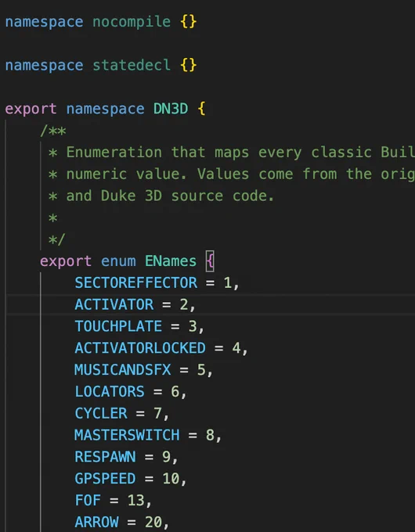
Task: Place cursor at highlighted brace after ENames
Action: pyautogui.click(x=210, y=261)
